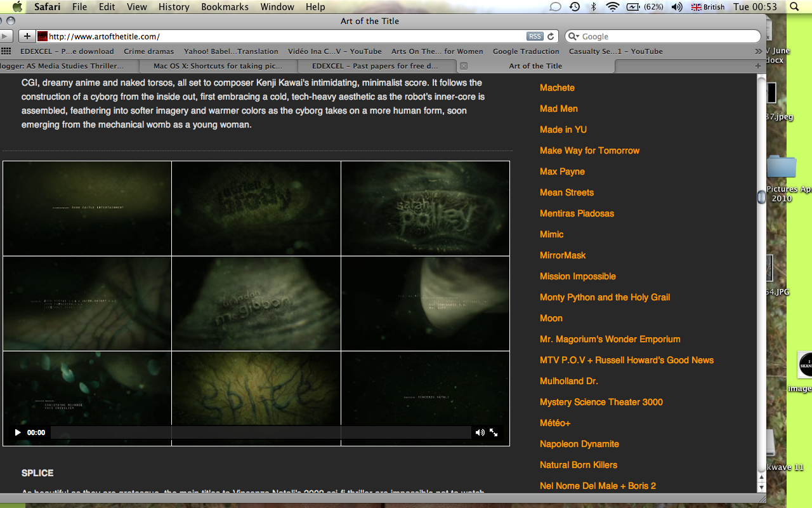This screenshot has height=508, width=812.
Task: Switch to Mac OS X Shortcuts tab
Action: pos(218,66)
